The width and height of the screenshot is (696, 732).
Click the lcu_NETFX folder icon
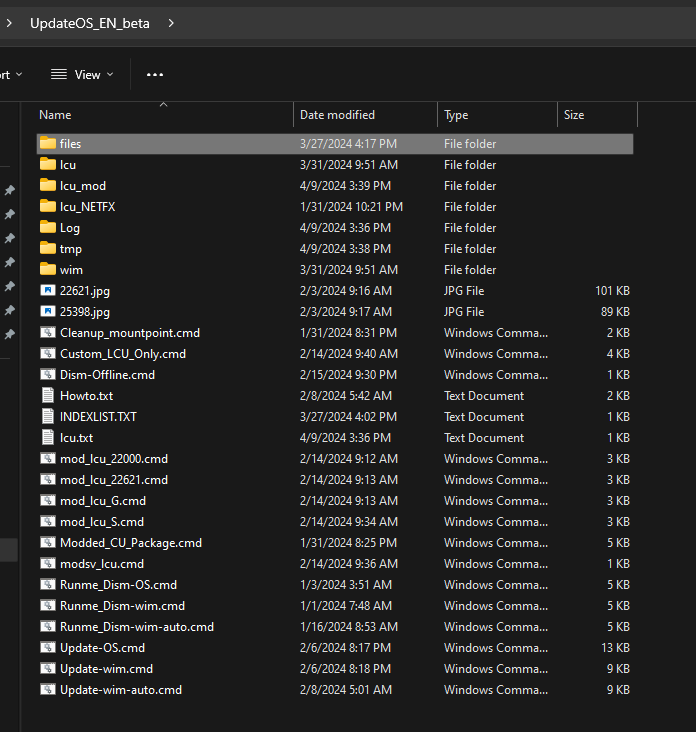(x=48, y=206)
